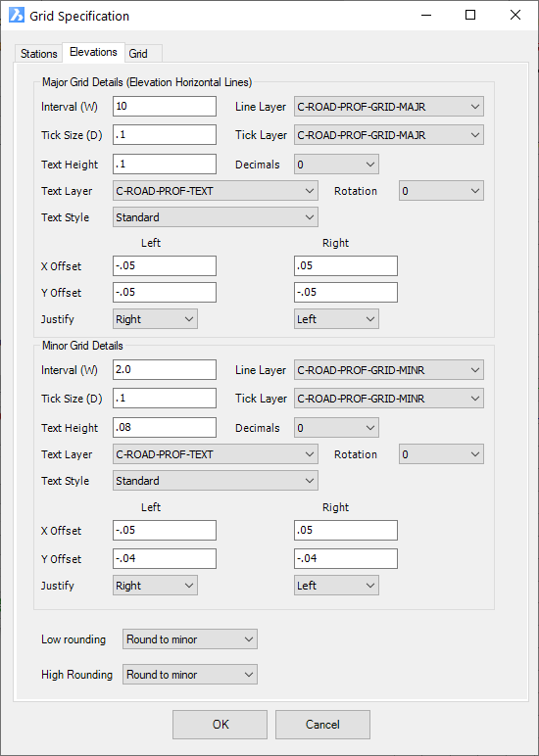Screen dimensions: 539x756
Task: Open Minor Grid Text Style dropdown
Action: (216, 481)
